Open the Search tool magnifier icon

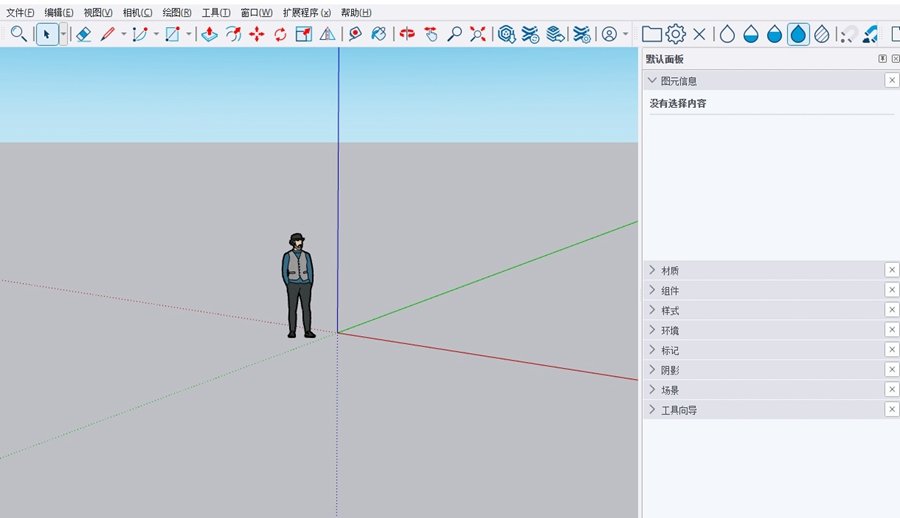click(x=18, y=34)
